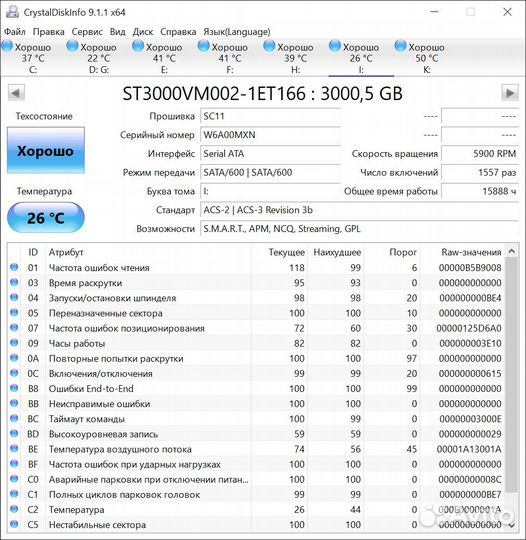Click status icon for attribute 07
This screenshot has height=540, width=526.
pyautogui.click(x=14, y=328)
